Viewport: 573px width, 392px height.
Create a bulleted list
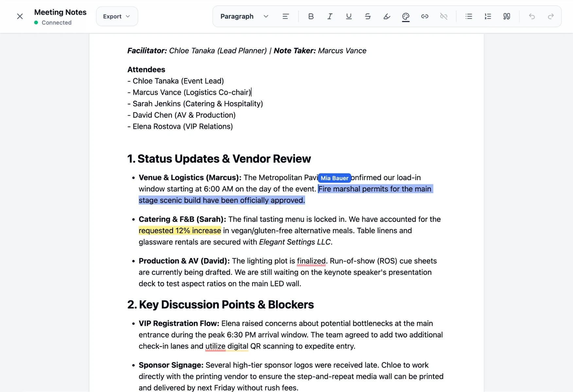[469, 16]
